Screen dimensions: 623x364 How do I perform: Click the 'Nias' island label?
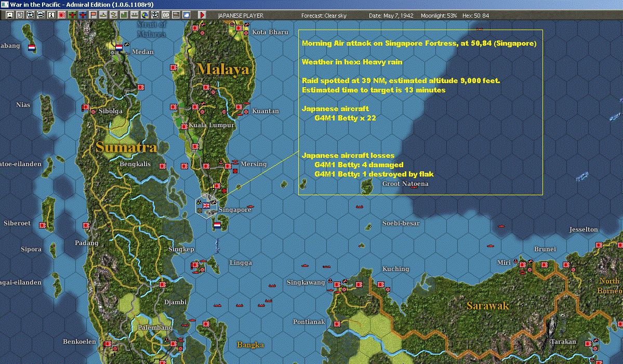click(23, 105)
